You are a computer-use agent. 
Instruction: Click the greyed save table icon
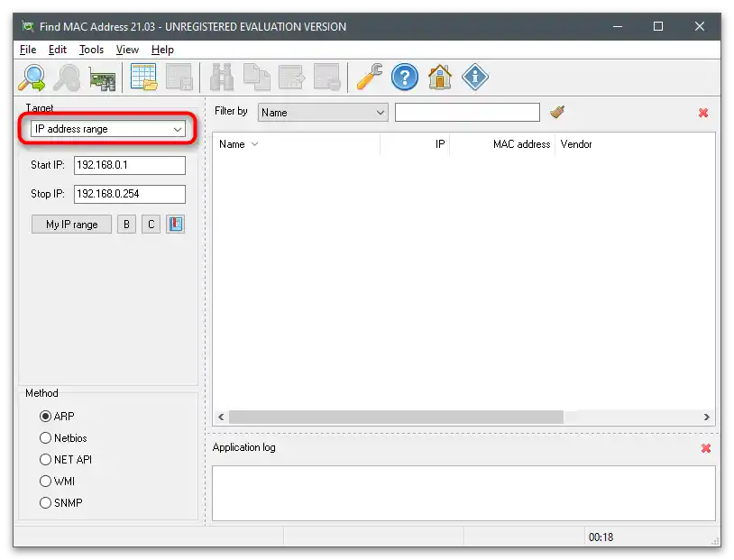pos(179,77)
